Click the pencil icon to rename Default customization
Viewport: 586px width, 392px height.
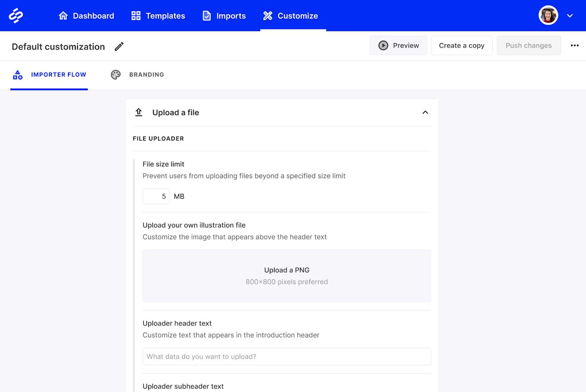point(118,47)
